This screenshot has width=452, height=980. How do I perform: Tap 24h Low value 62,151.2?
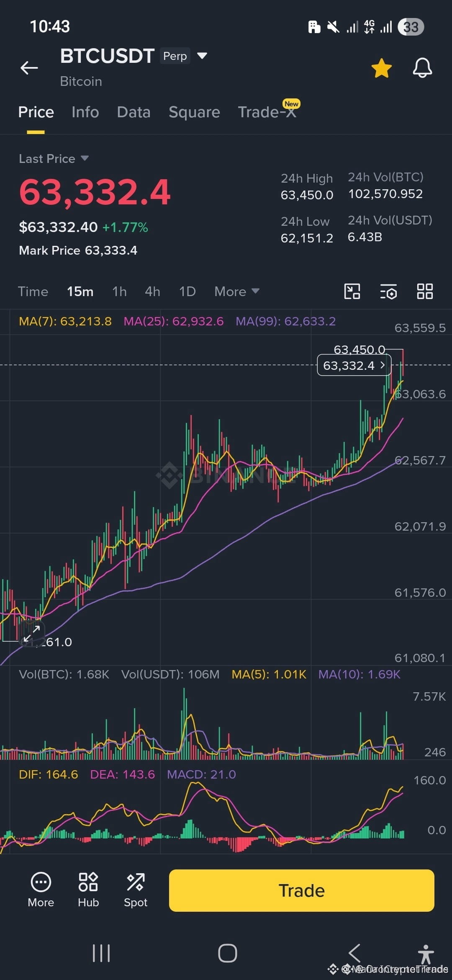click(307, 238)
